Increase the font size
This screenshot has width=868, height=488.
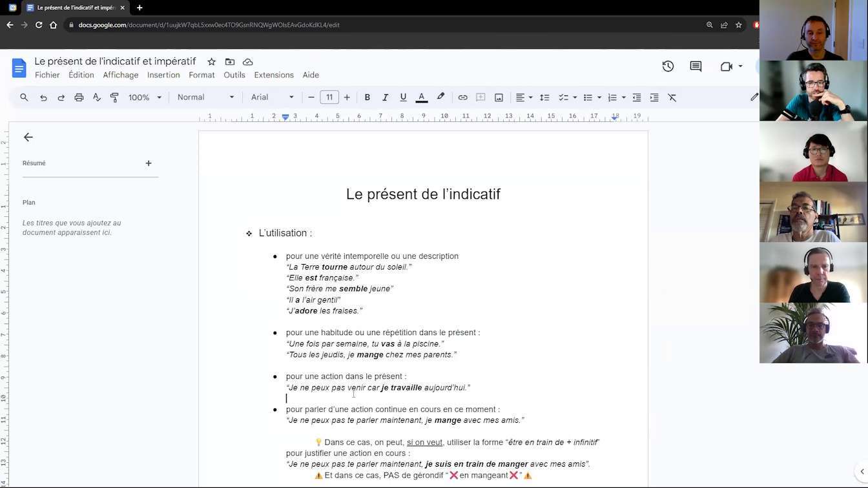point(347,97)
